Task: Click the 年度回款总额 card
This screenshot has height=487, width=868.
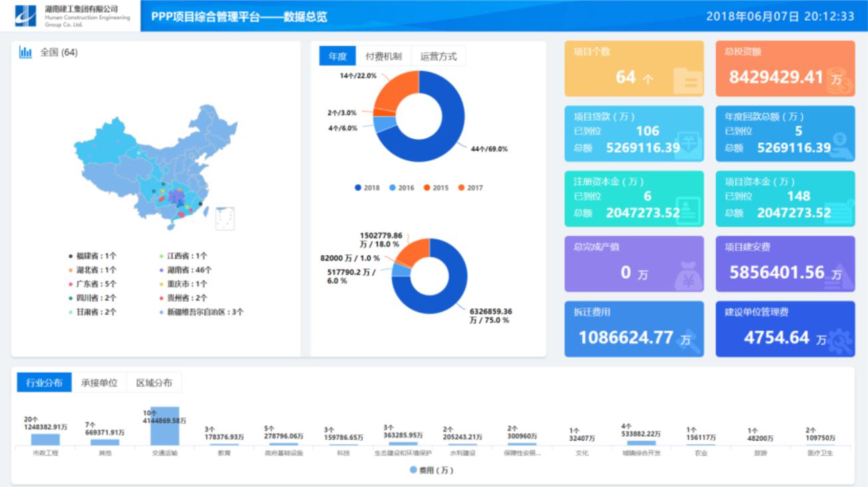Action: pos(785,134)
